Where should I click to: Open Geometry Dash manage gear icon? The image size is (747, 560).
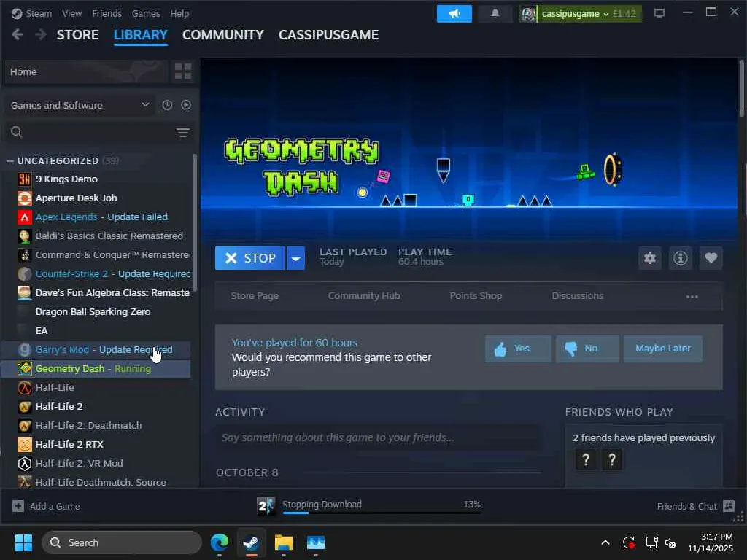click(649, 258)
